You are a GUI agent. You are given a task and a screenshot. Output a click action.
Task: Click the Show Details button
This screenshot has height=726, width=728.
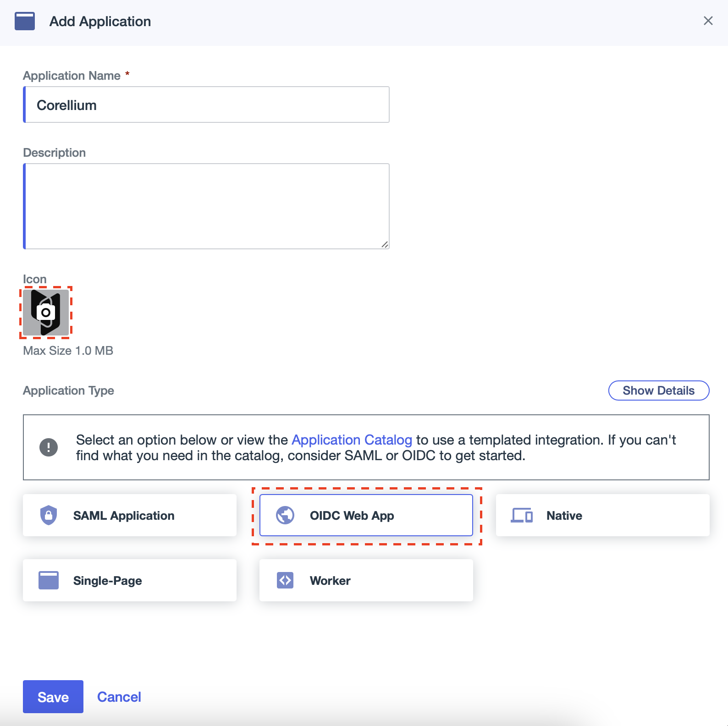[658, 390]
